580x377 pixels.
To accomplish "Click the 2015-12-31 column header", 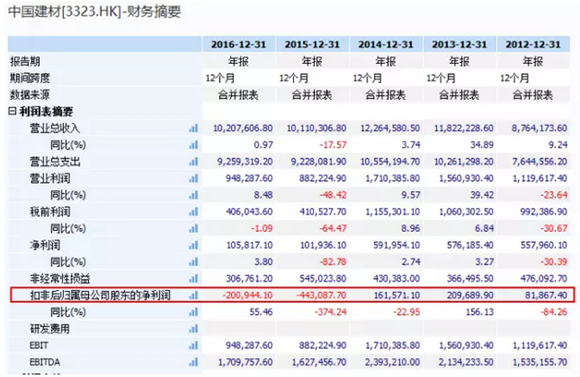I will [312, 44].
